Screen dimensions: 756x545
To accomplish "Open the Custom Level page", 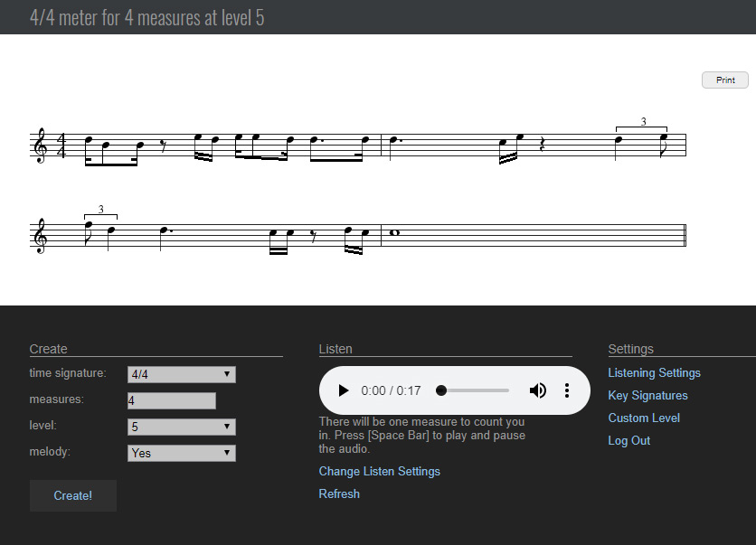I will pos(644,418).
